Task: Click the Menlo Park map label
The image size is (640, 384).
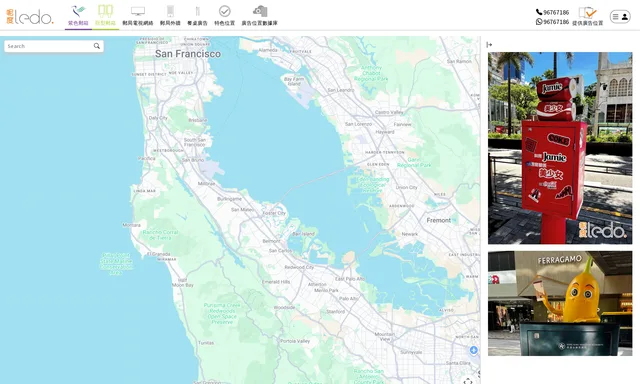Action: tap(327, 290)
